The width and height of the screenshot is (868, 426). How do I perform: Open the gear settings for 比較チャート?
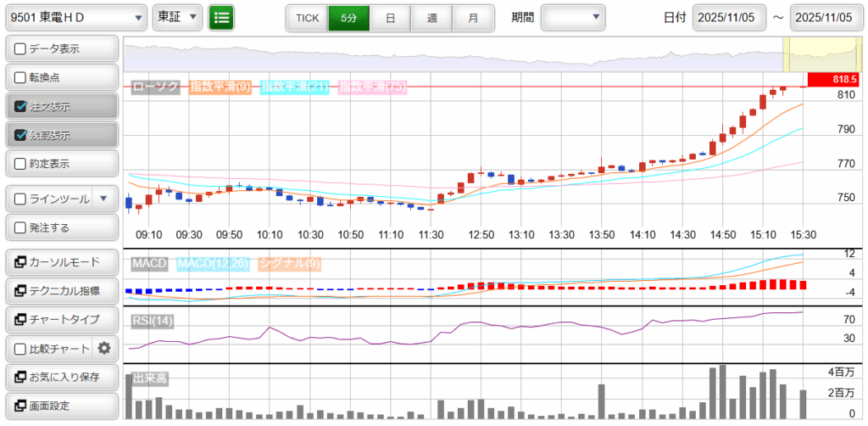click(104, 348)
